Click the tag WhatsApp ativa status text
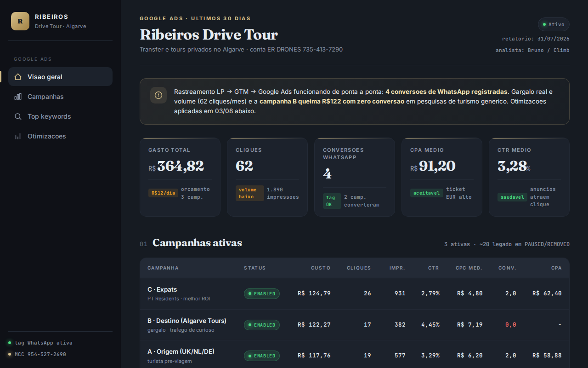 point(44,343)
